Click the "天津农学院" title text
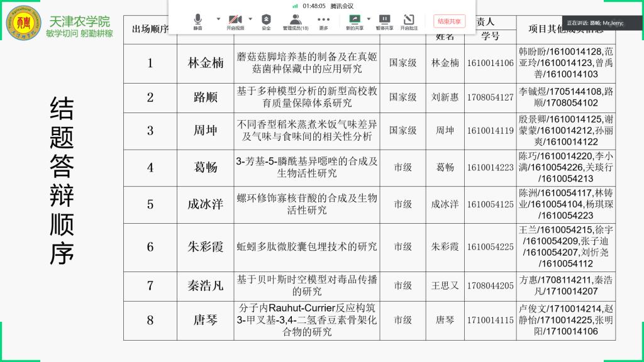 coord(80,21)
